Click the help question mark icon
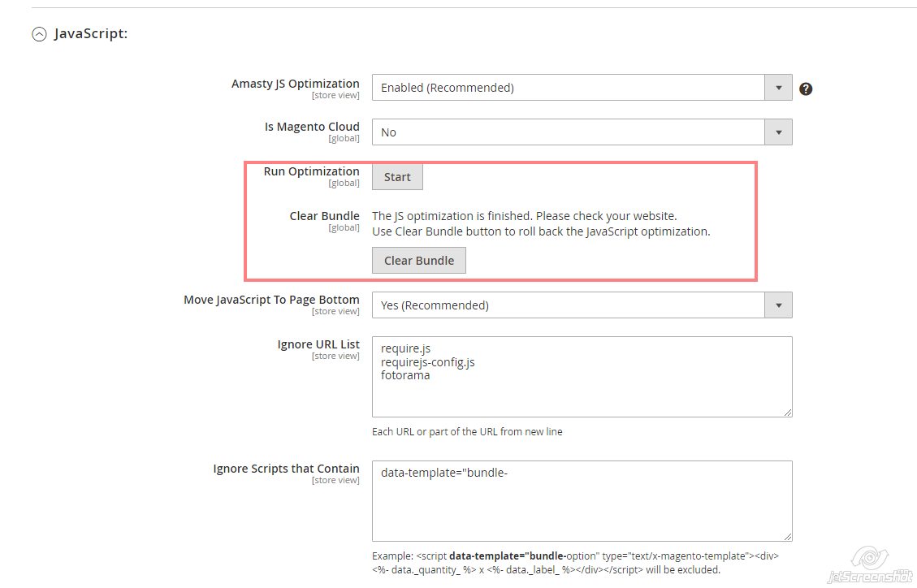917x588 pixels. click(806, 89)
